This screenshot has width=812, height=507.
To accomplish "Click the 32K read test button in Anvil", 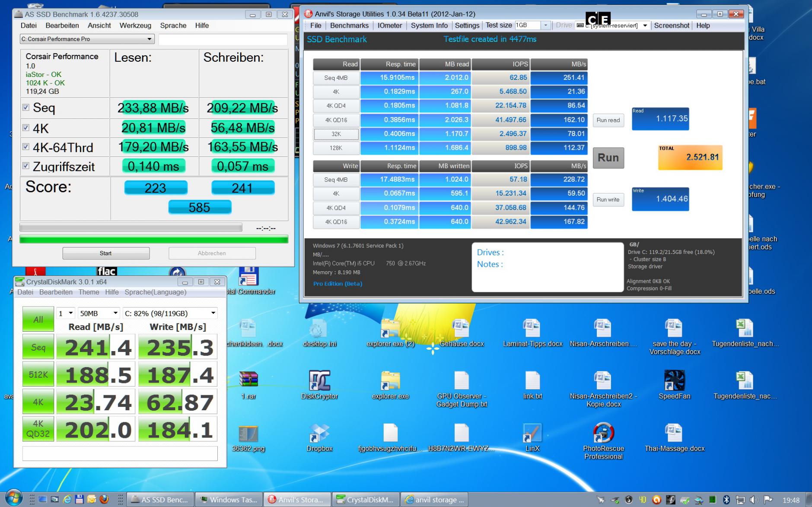I will (x=336, y=134).
